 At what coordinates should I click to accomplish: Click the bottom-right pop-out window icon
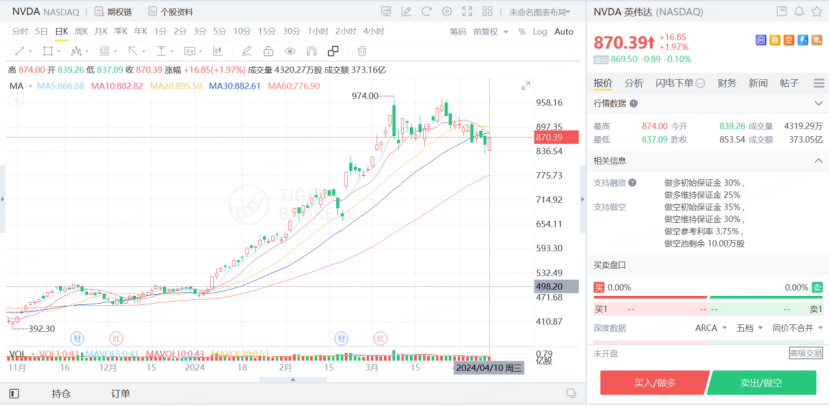[x=570, y=393]
